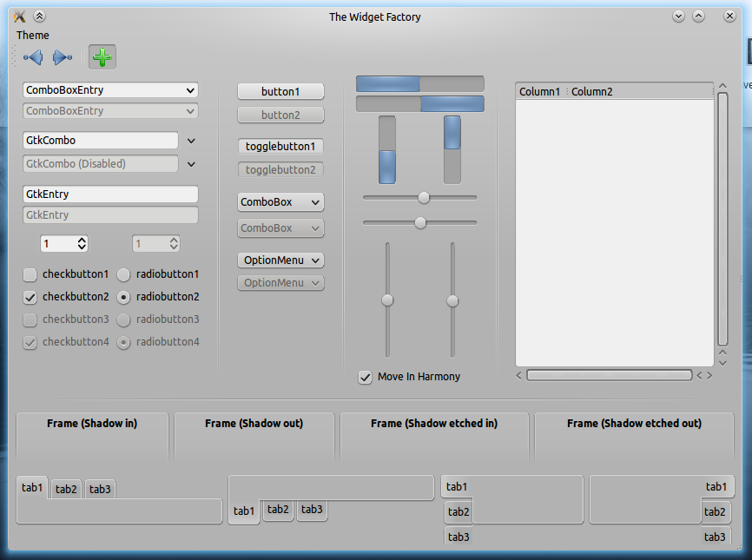Image resolution: width=752 pixels, height=560 pixels.
Task: Click the up arrow at the top of the list's vertical scrollbar
Action: coord(722,87)
